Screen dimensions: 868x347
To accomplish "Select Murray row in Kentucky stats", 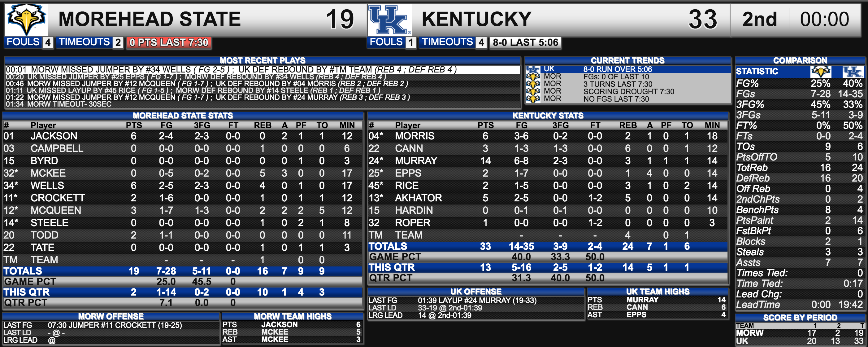I will pos(548,160).
